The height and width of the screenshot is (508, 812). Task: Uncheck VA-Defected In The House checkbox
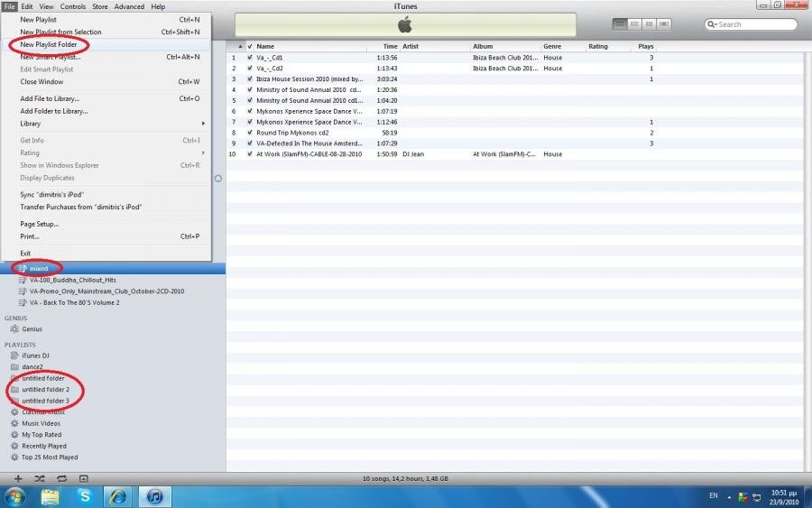pos(250,143)
